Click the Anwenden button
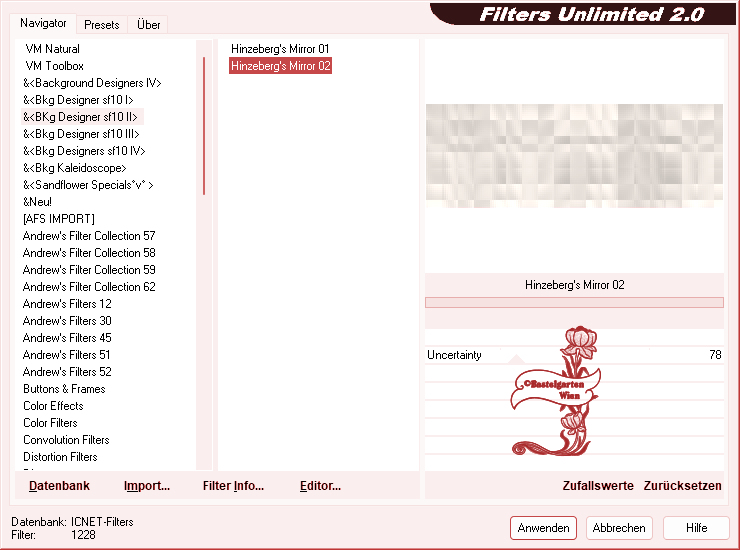 coord(543,528)
